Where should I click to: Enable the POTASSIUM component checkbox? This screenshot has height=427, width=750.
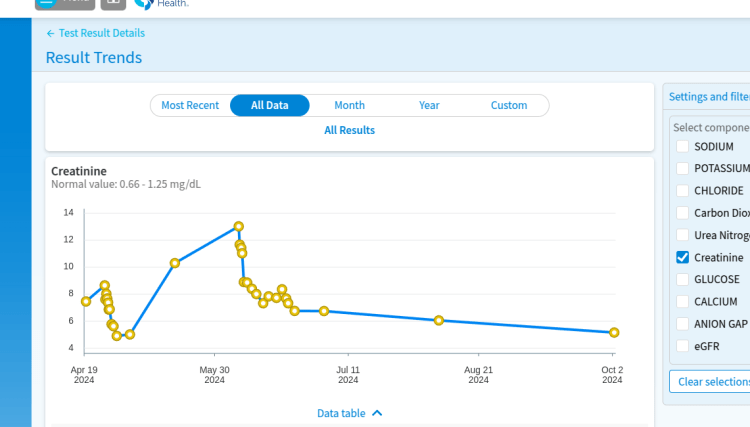(682, 169)
